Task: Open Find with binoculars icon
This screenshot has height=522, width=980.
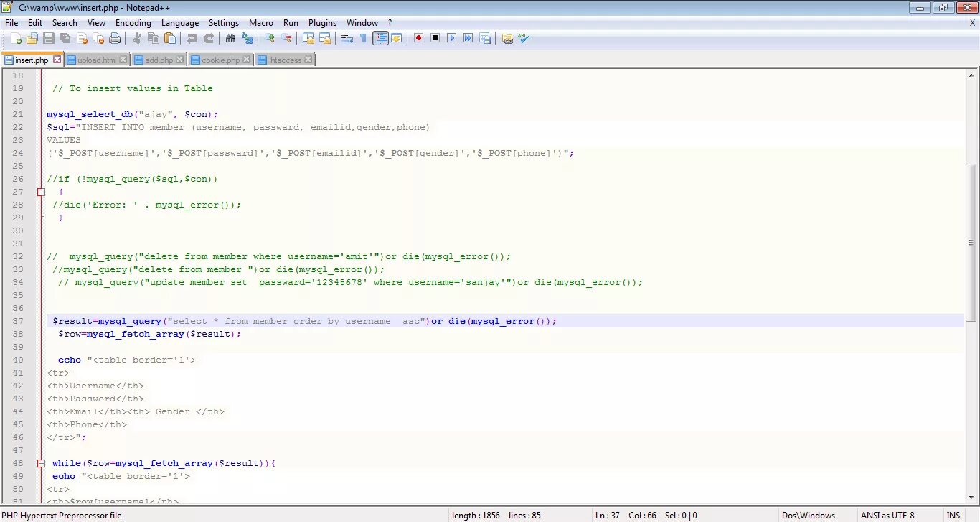Action: point(230,39)
